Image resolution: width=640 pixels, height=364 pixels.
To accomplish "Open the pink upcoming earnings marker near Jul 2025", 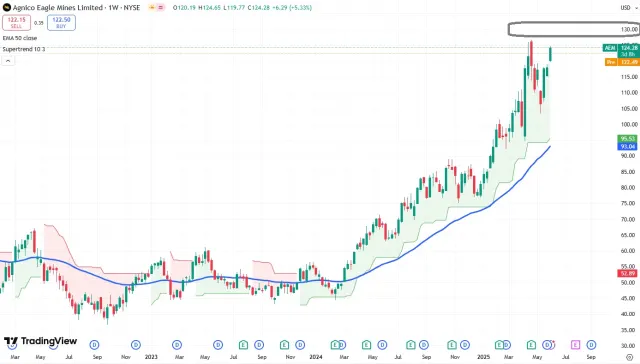I will (575, 345).
